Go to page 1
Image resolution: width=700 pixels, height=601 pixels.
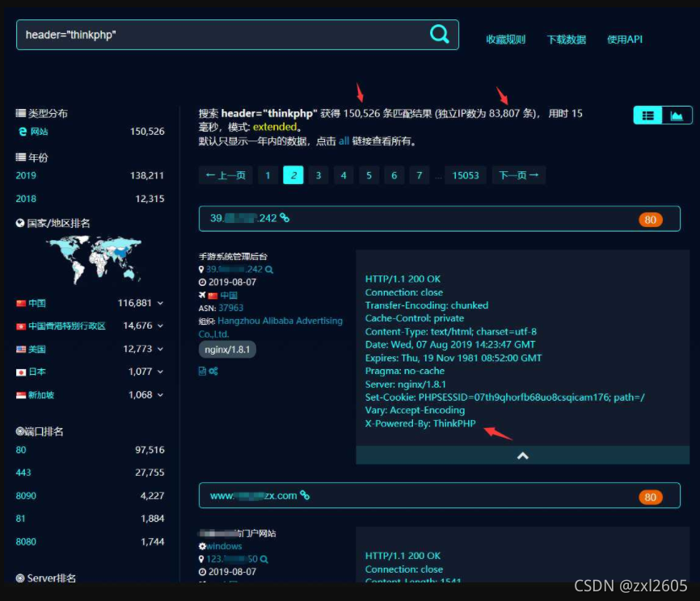click(268, 175)
